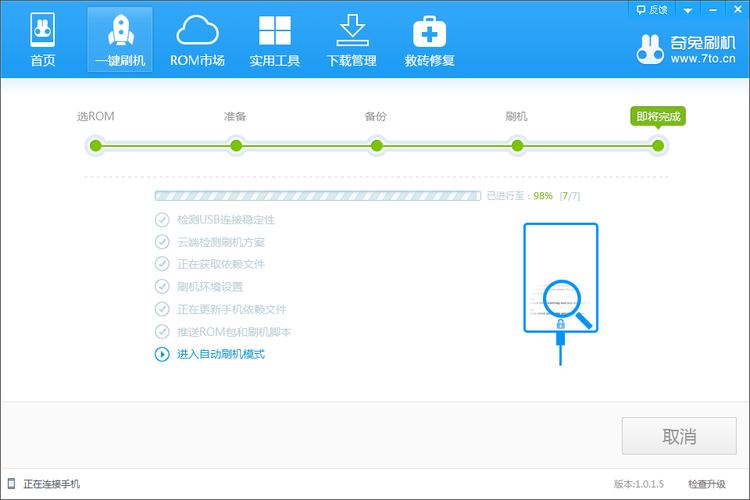The width and height of the screenshot is (750, 500).
Task: Click the 奇兔刷机 rabbit logo
Action: click(x=651, y=48)
